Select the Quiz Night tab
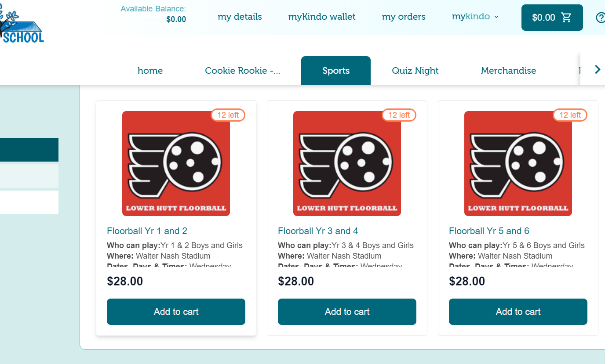 (415, 71)
